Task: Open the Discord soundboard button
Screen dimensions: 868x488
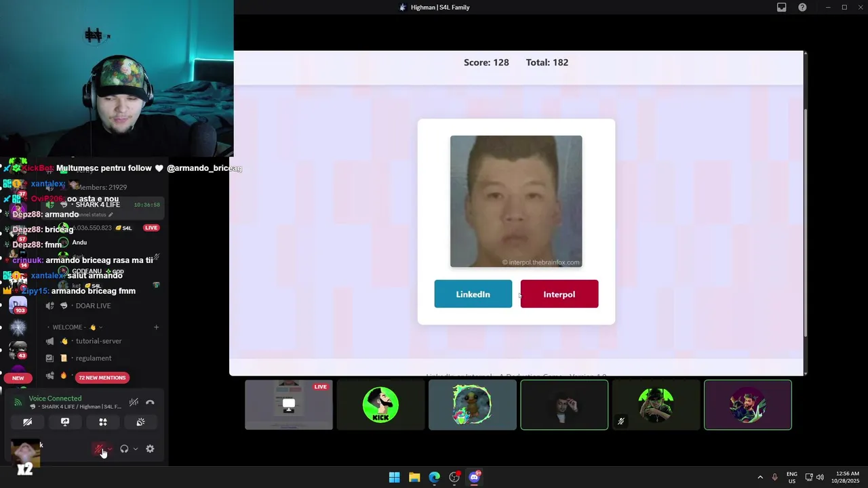Action: (x=140, y=422)
